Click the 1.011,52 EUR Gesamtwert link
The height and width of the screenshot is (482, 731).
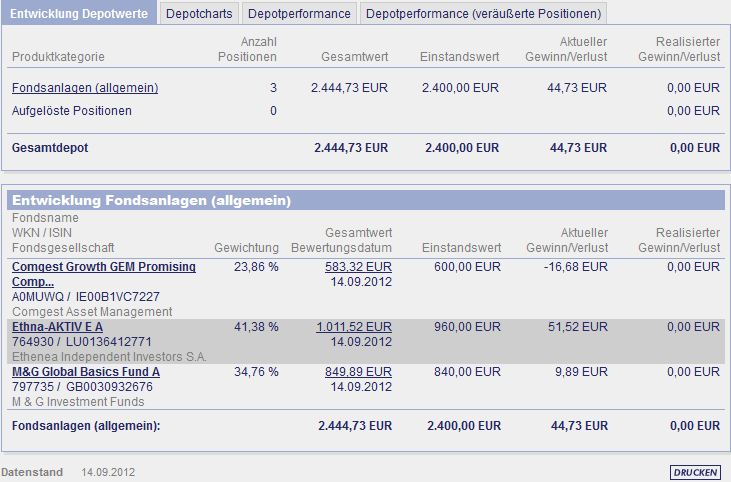[x=354, y=327]
